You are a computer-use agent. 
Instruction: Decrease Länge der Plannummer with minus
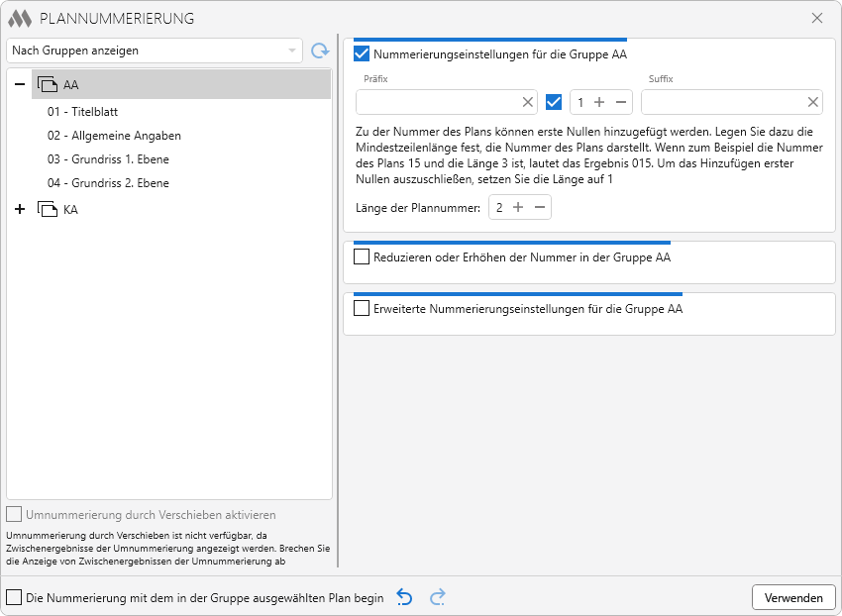coord(540,207)
